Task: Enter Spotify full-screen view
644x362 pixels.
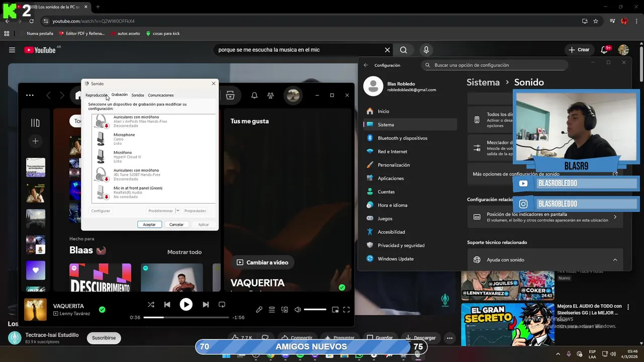Action: point(347,310)
